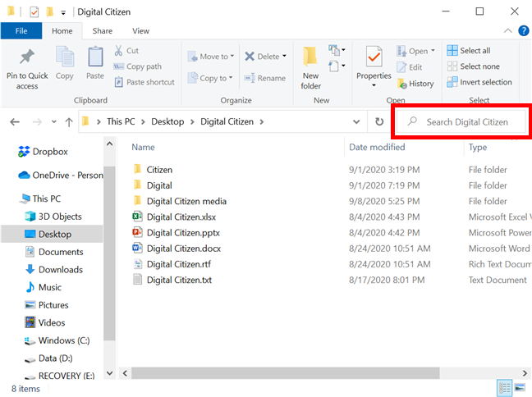
Task: Select Digital Citizen media folder
Action: pyautogui.click(x=180, y=202)
